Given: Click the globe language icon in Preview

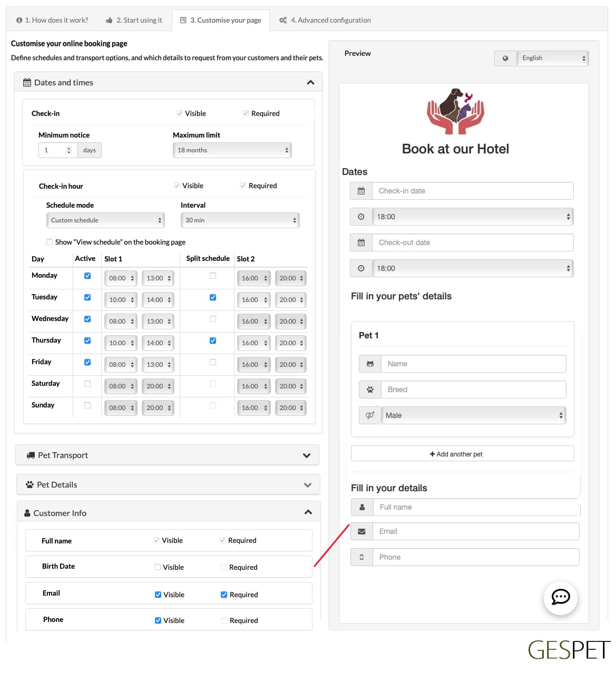Looking at the screenshot, I should (x=505, y=59).
